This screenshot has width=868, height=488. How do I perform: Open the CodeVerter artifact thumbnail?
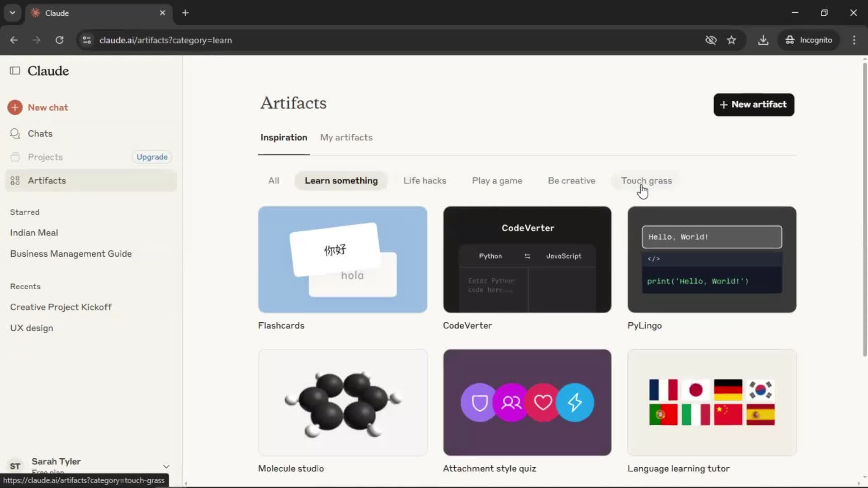tap(527, 260)
